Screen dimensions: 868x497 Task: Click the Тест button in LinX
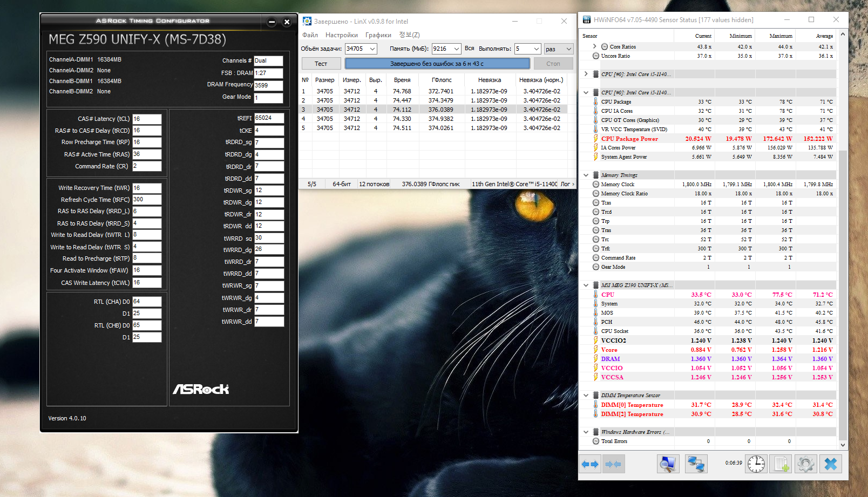click(x=321, y=64)
